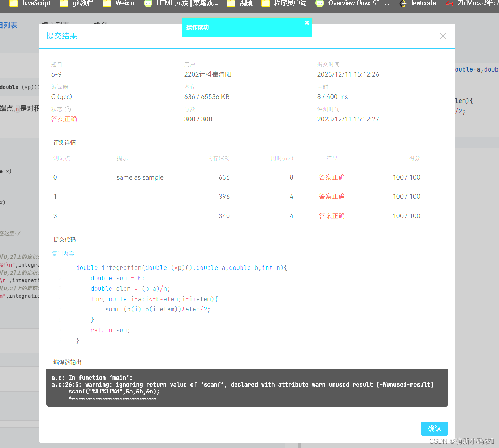The height and width of the screenshot is (448, 499).
Task: Click the 编译器输出 section heading
Action: [x=67, y=362]
